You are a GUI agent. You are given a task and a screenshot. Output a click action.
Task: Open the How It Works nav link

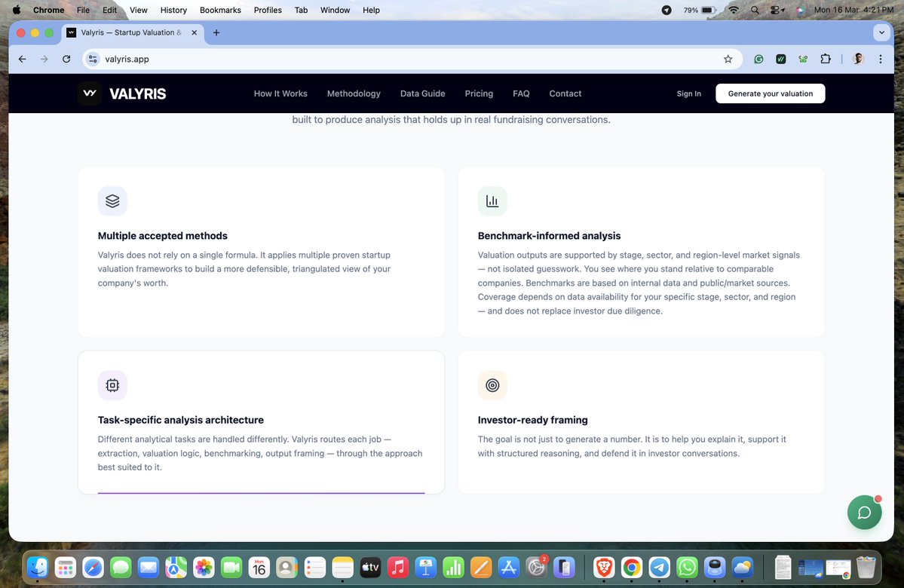tap(280, 93)
